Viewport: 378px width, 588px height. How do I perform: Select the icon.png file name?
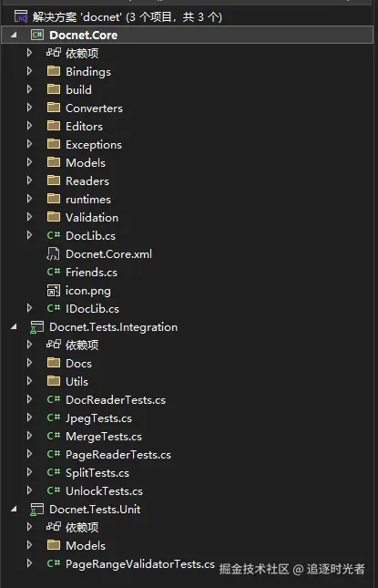click(88, 291)
